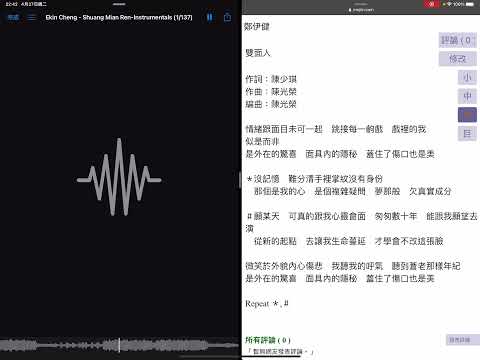Tap the clock time in status bar
Viewport: 480px width, 360px height.
click(x=11, y=4)
